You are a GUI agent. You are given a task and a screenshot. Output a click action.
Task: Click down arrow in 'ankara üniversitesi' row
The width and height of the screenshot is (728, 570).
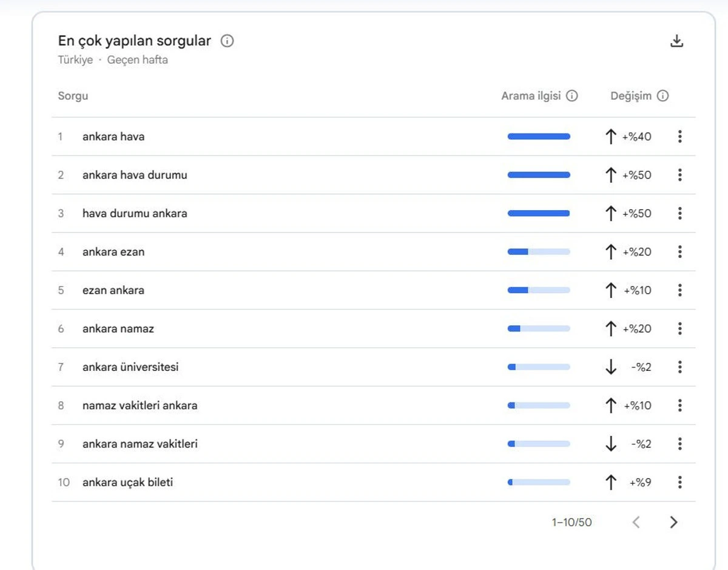611,367
